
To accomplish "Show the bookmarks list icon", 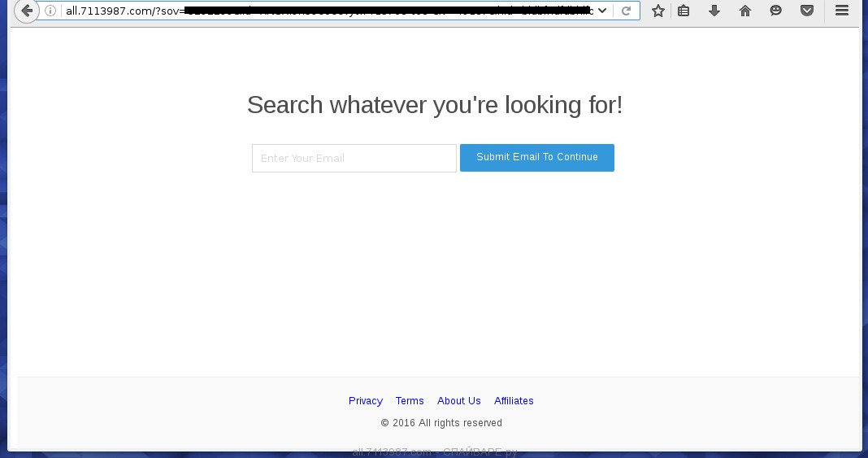I will click(x=684, y=11).
